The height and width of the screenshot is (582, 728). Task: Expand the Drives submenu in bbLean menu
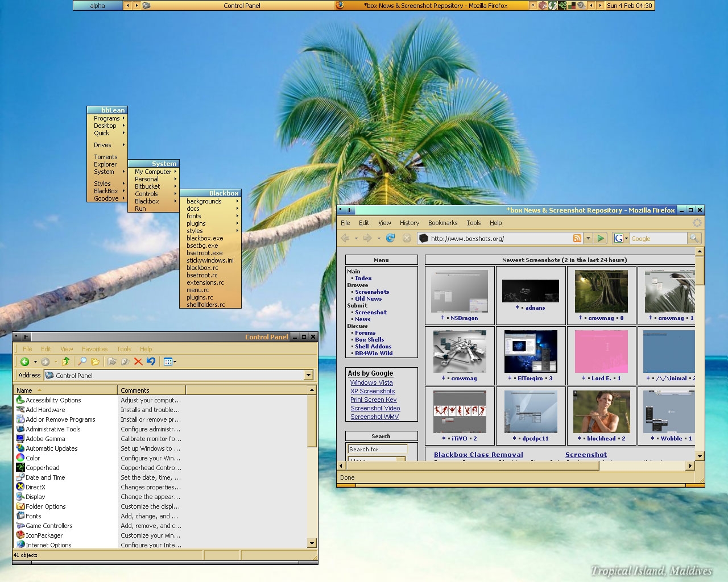(x=107, y=145)
